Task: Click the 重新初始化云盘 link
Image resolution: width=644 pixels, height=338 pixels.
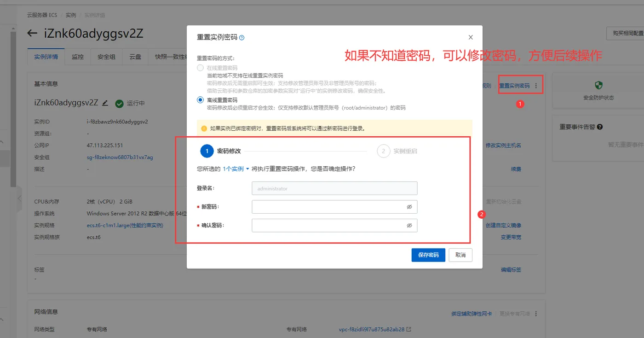Action: (x=503, y=202)
